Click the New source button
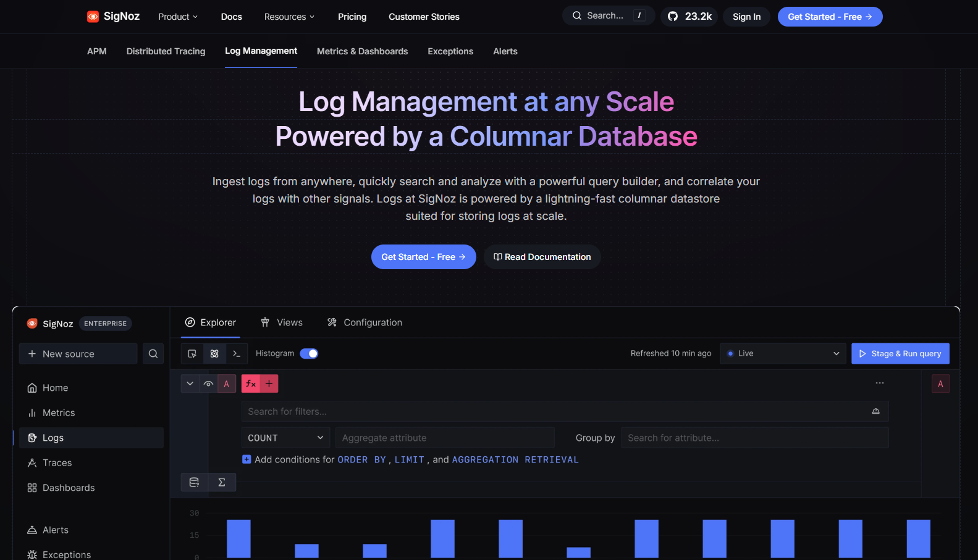This screenshot has height=560, width=978. [x=78, y=354]
